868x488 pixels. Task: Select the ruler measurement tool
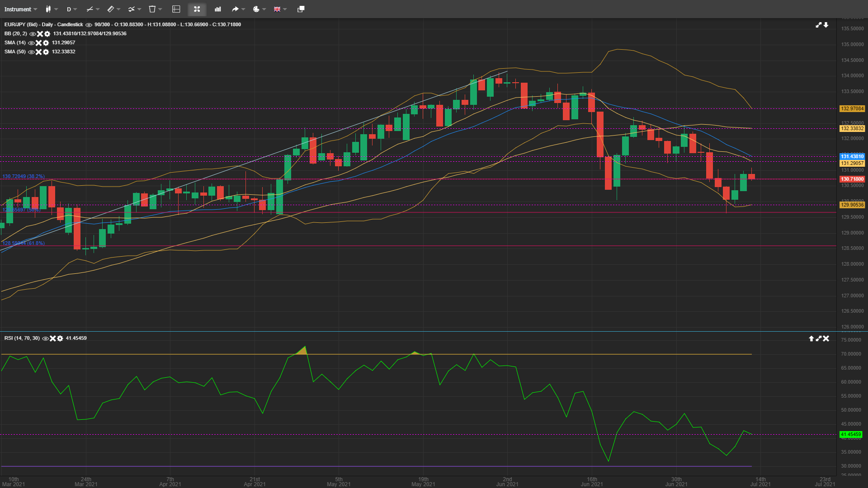110,9
